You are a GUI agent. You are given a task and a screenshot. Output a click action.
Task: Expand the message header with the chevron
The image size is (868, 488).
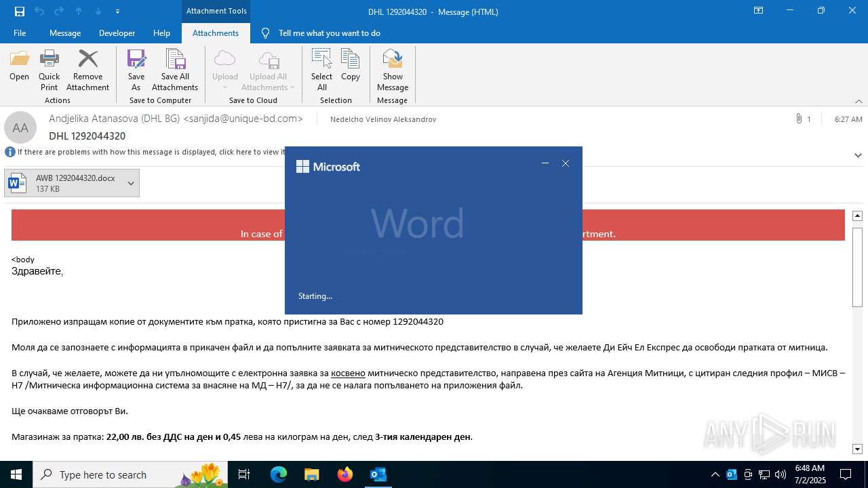(858, 155)
